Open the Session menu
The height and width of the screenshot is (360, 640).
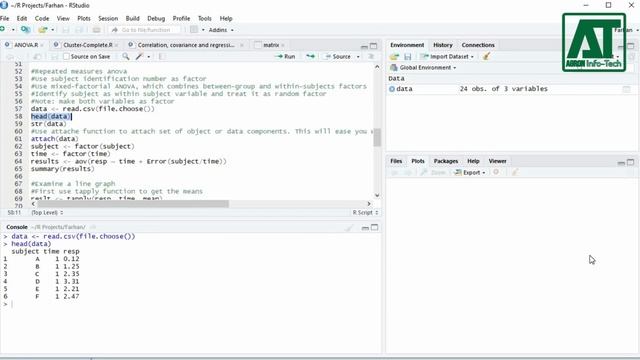click(108, 18)
